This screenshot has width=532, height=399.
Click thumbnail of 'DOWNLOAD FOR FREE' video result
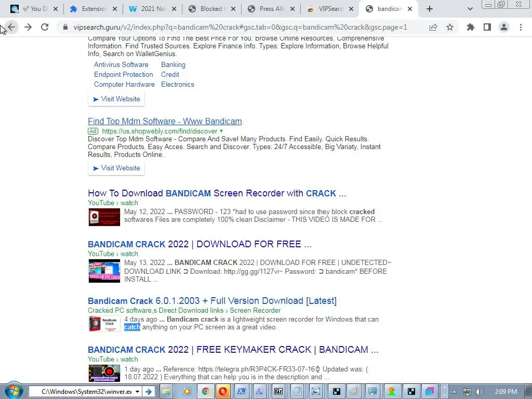(x=104, y=271)
